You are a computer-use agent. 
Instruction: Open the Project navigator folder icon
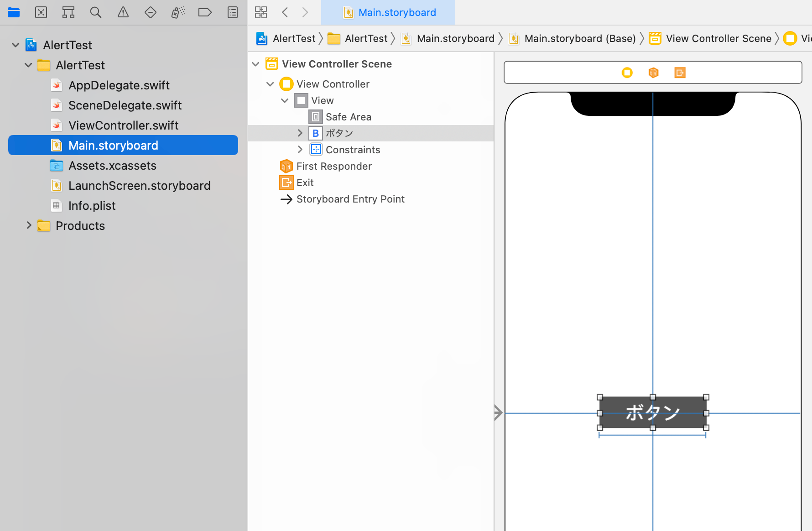pyautogui.click(x=14, y=12)
